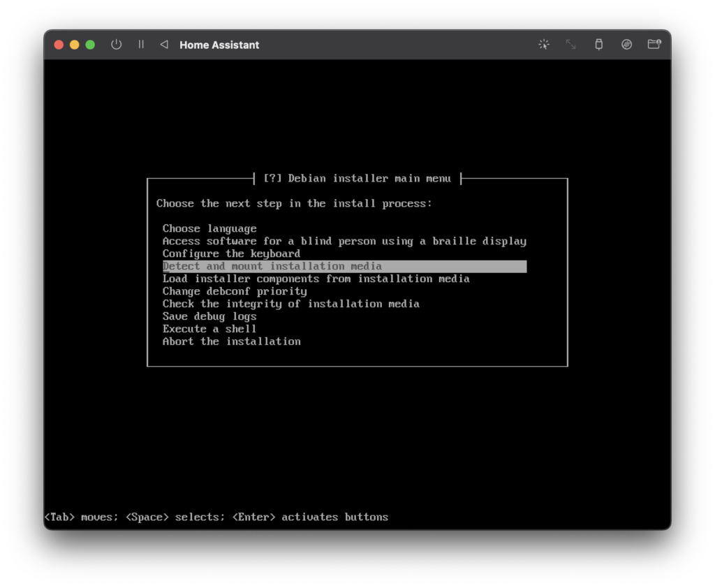The width and height of the screenshot is (715, 588).
Task: Close the window with red button
Action: point(59,45)
